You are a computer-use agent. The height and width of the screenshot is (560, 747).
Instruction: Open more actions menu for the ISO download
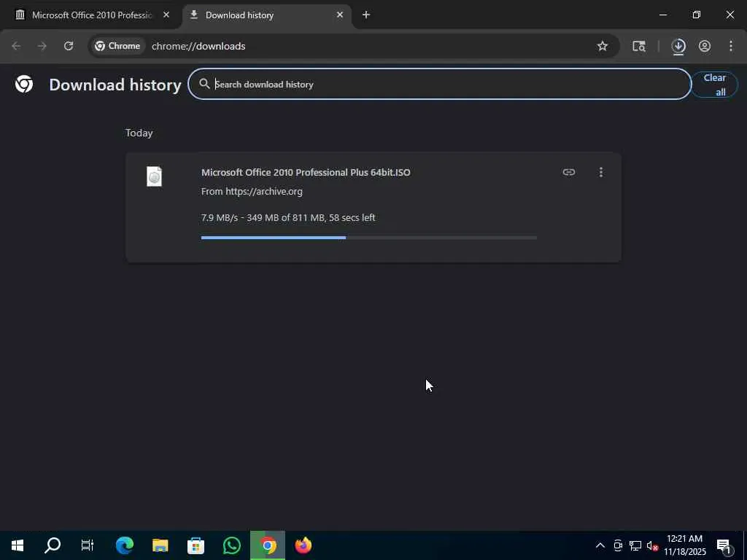pyautogui.click(x=601, y=172)
